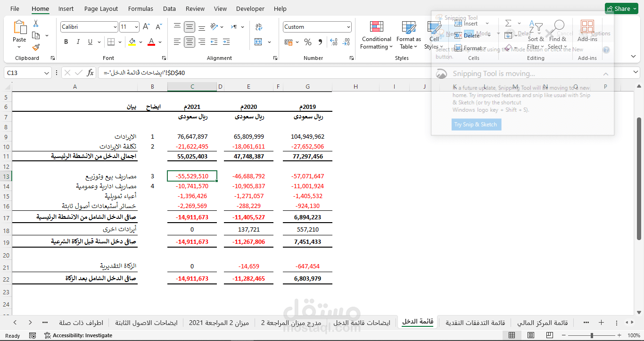Toggle Bold formatting
The height and width of the screenshot is (341, 644).
(66, 42)
